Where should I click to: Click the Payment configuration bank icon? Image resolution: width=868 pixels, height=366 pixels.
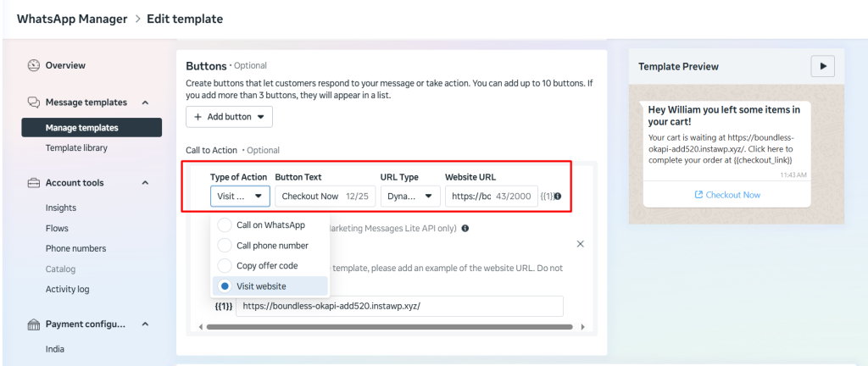(34, 324)
